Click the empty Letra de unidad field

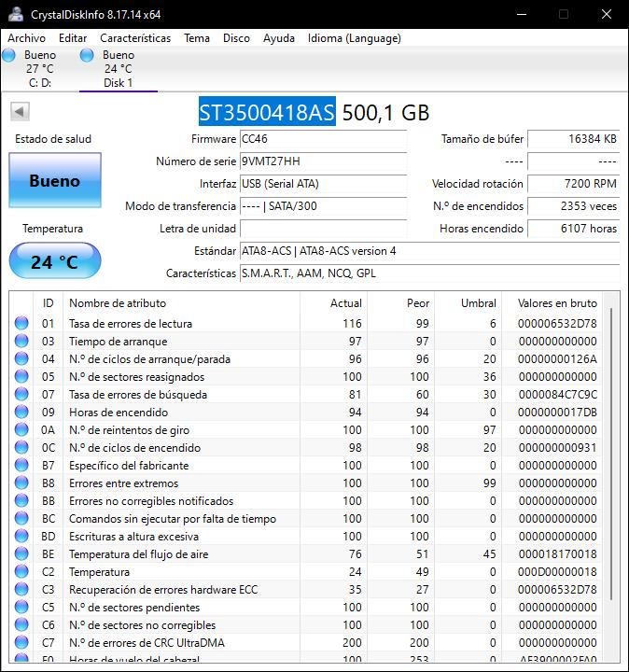click(x=323, y=229)
